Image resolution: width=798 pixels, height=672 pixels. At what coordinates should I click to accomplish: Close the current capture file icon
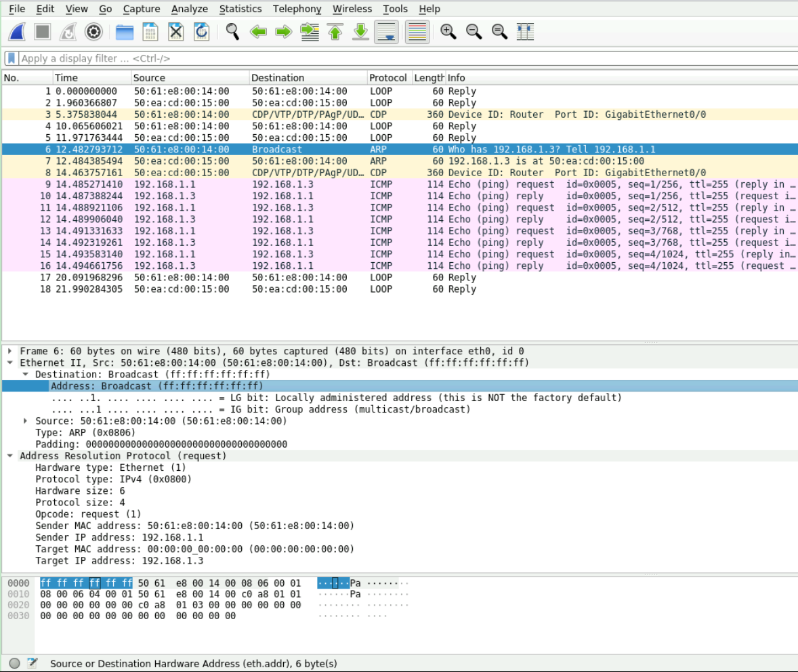176,32
